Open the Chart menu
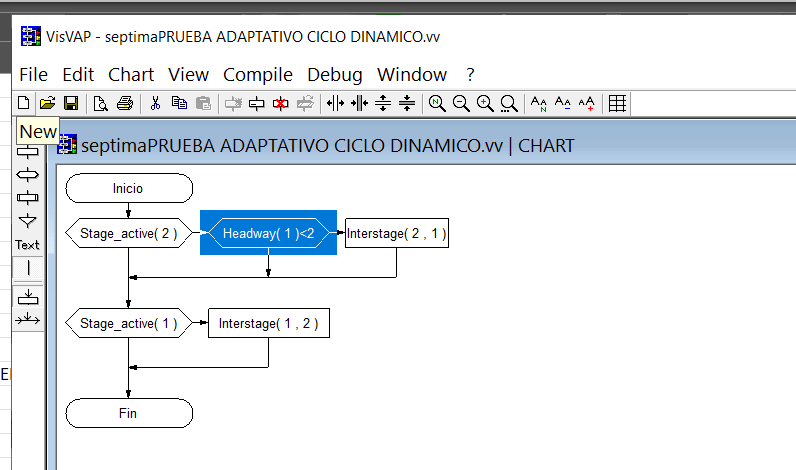The width and height of the screenshot is (796, 470). click(x=131, y=75)
